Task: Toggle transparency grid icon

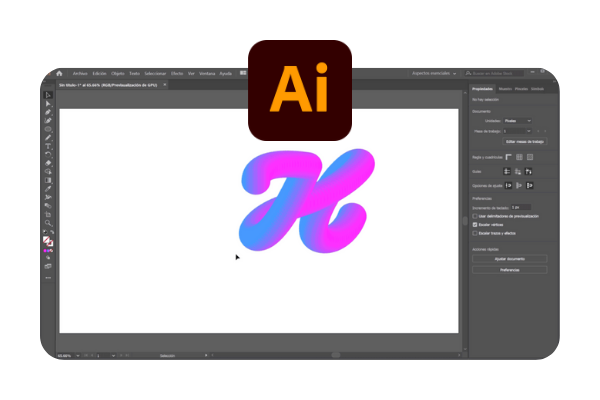Action: [x=530, y=157]
